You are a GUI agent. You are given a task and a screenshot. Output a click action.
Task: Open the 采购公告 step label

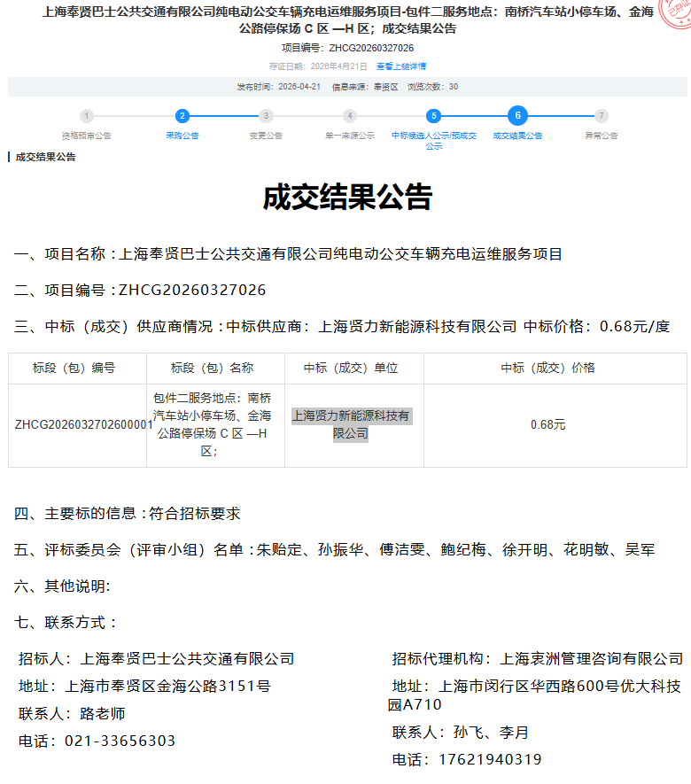tap(182, 136)
